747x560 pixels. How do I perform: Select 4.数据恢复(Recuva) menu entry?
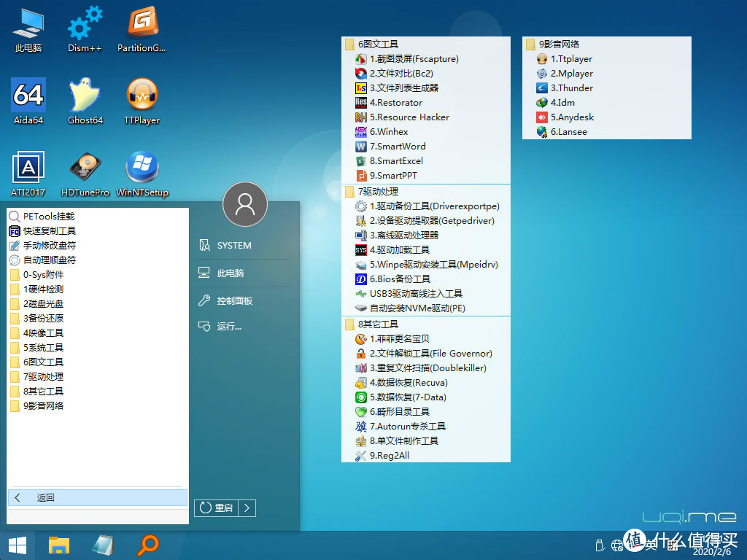click(x=408, y=382)
